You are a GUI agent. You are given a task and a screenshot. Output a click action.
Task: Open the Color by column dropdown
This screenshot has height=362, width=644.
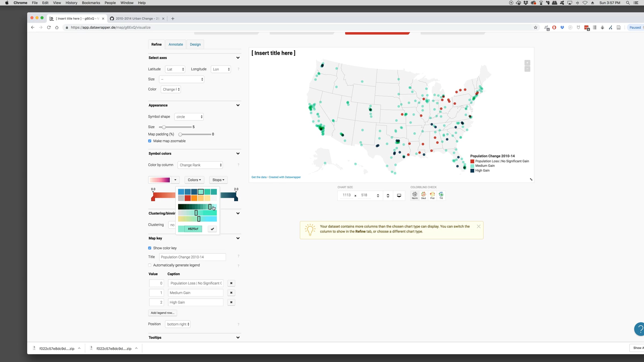point(200,165)
